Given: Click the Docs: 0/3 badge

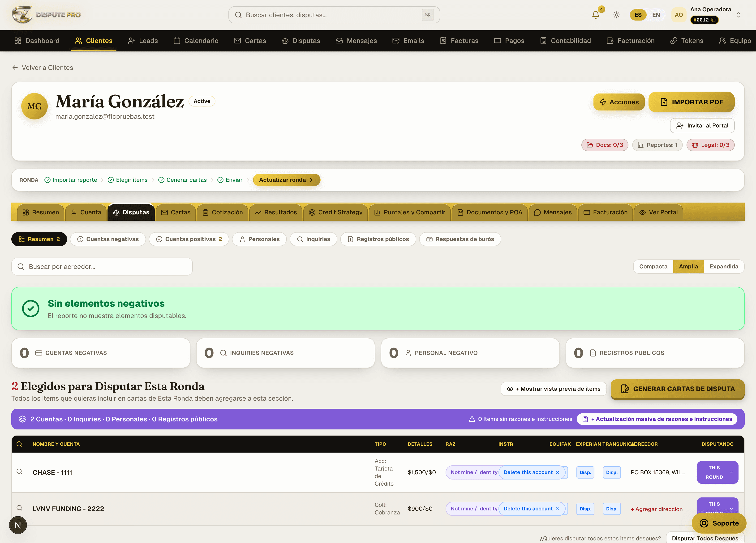Looking at the screenshot, I should click(x=605, y=145).
